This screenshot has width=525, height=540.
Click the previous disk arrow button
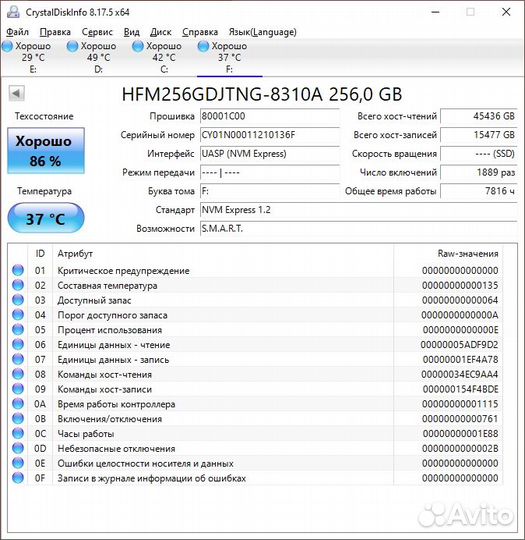pos(17,93)
